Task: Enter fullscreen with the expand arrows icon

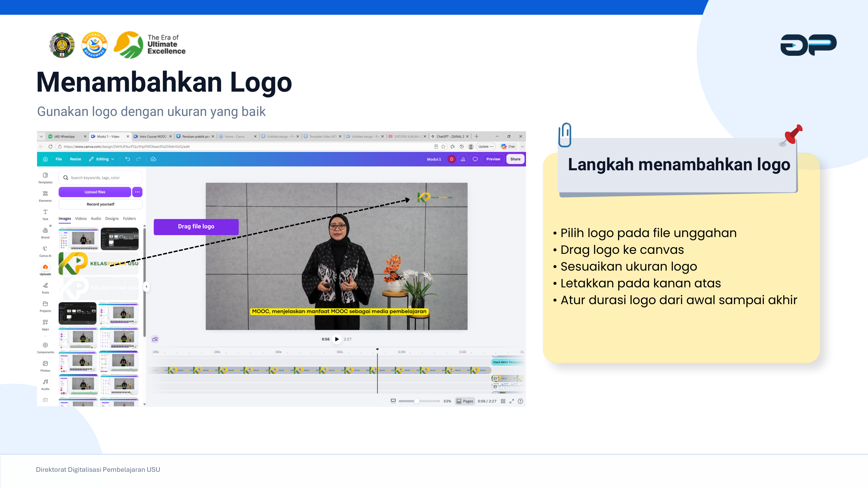Action: tap(512, 401)
